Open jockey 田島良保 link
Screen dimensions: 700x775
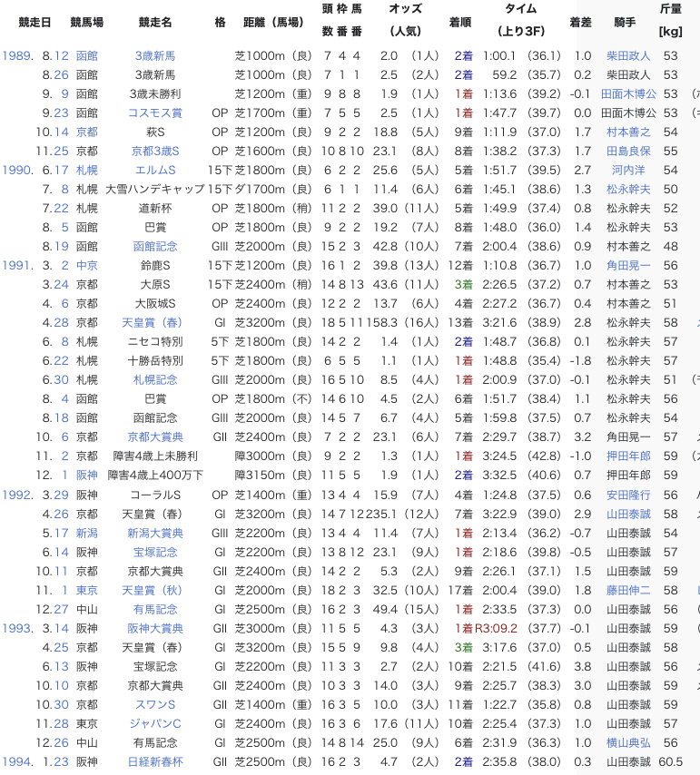[x=628, y=152]
